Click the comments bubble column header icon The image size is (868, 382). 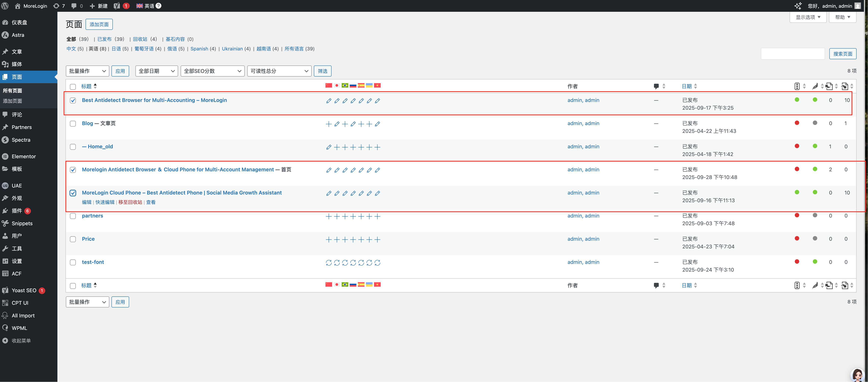tap(656, 86)
